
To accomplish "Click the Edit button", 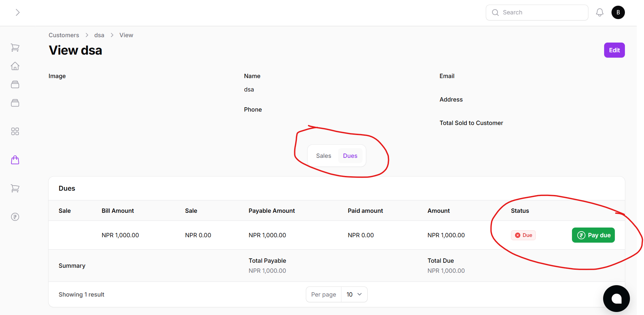I will pyautogui.click(x=614, y=50).
